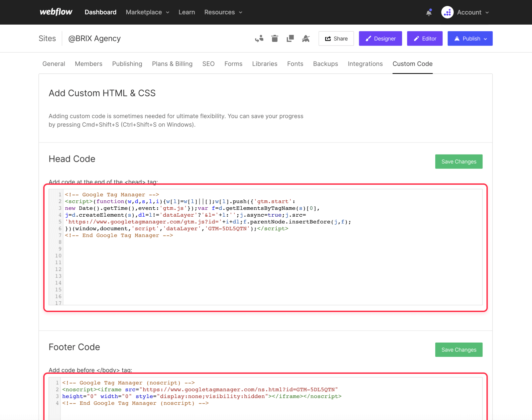Click the account avatar icon

pos(447,12)
